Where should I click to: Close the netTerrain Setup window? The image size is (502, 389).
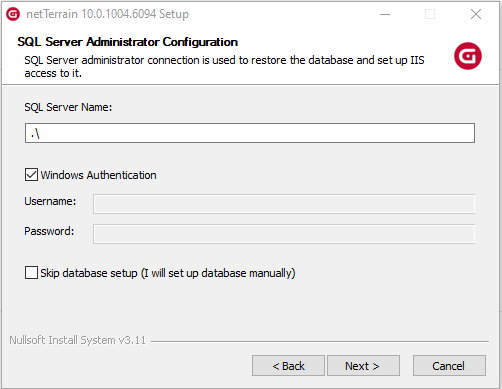click(x=476, y=14)
